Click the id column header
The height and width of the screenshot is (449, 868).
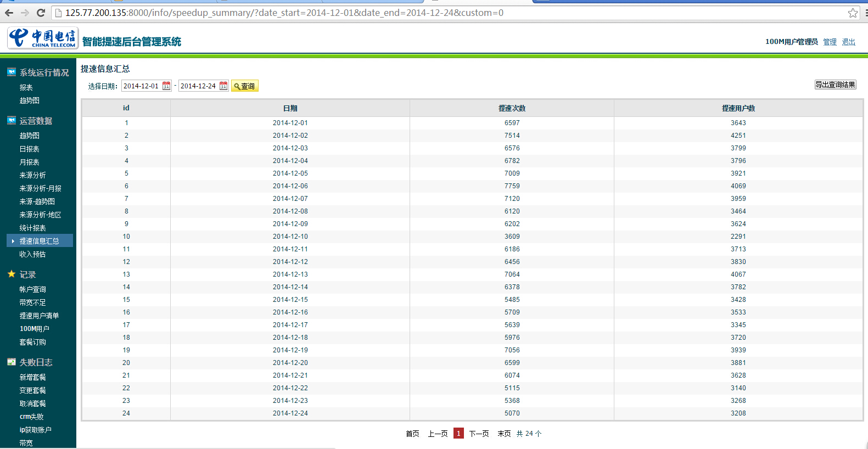[126, 108]
